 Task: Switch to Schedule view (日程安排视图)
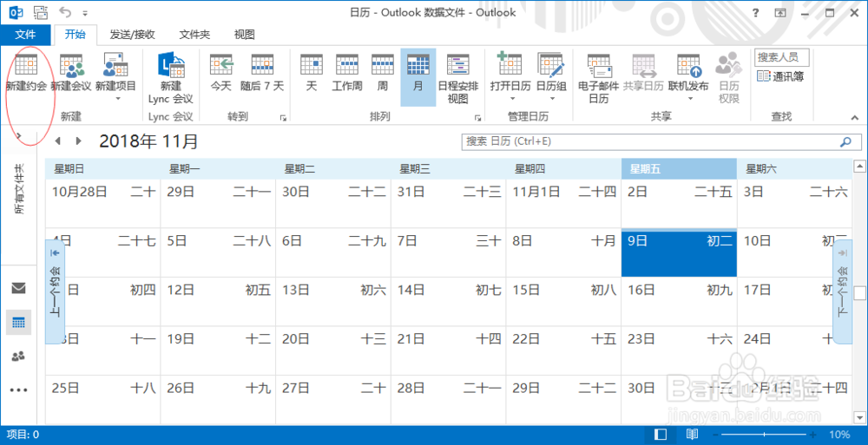pyautogui.click(x=457, y=79)
